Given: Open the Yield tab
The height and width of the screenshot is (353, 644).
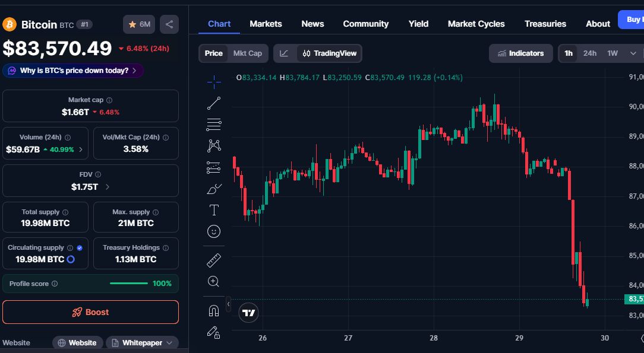Looking at the screenshot, I should (x=418, y=24).
